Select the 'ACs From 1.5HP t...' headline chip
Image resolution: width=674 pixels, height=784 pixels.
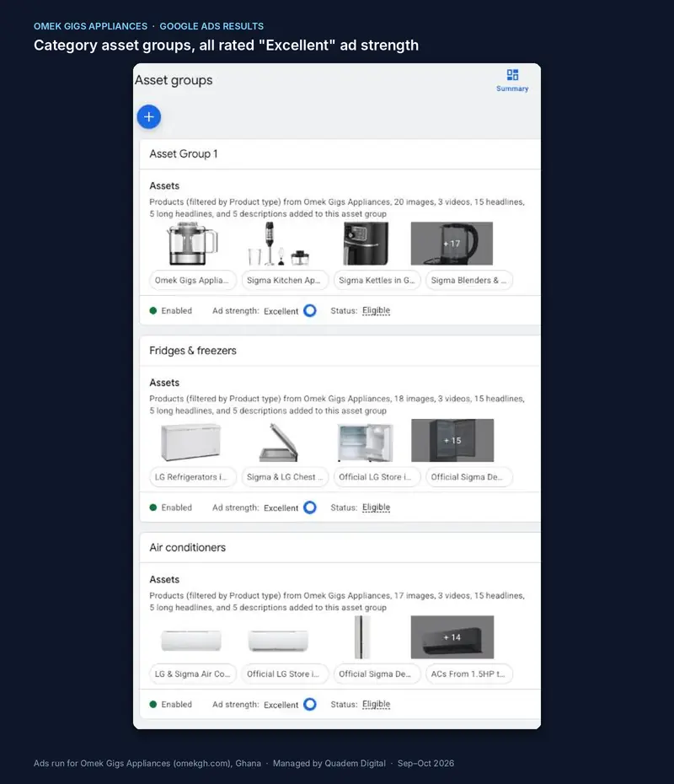[469, 674]
